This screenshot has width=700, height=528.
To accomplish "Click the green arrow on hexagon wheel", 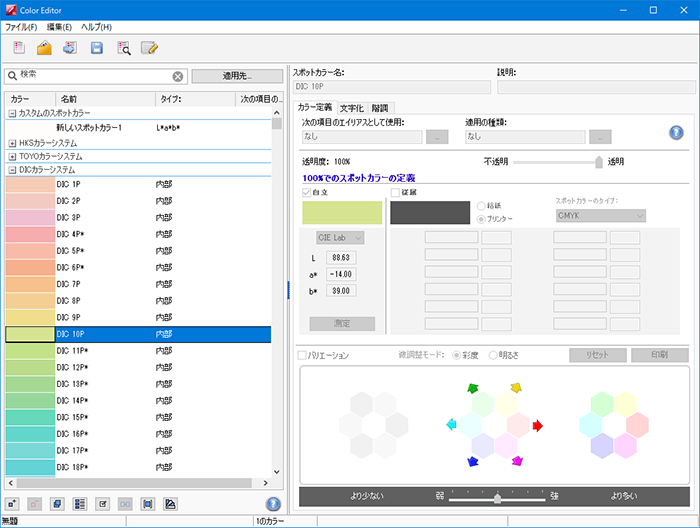I will point(473,388).
